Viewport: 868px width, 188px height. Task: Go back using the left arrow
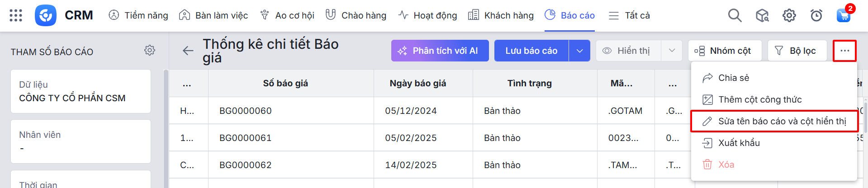(188, 51)
